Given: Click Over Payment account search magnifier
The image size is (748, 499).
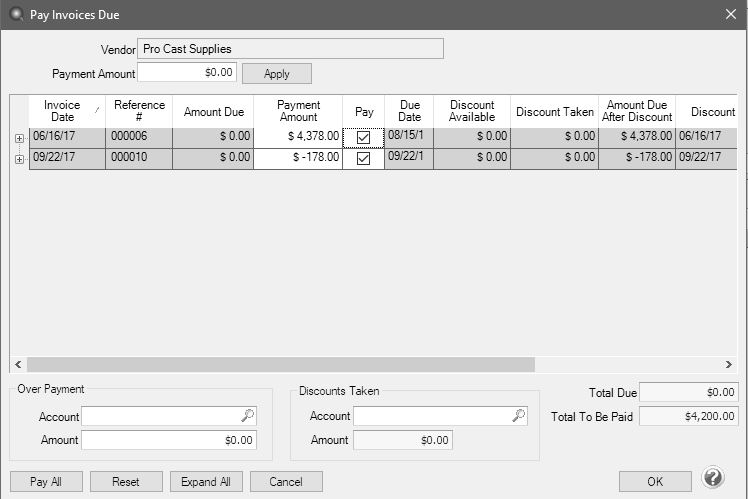Looking at the screenshot, I should 248,416.
